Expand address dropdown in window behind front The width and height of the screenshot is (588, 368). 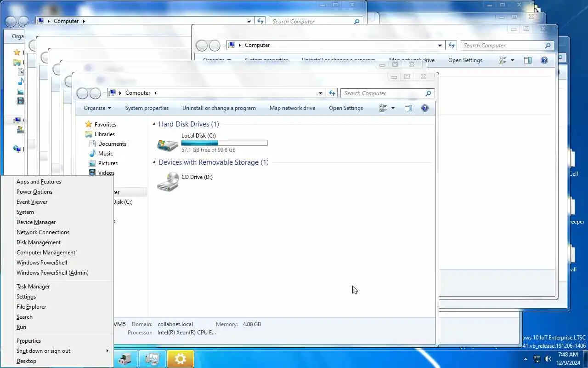coord(440,46)
